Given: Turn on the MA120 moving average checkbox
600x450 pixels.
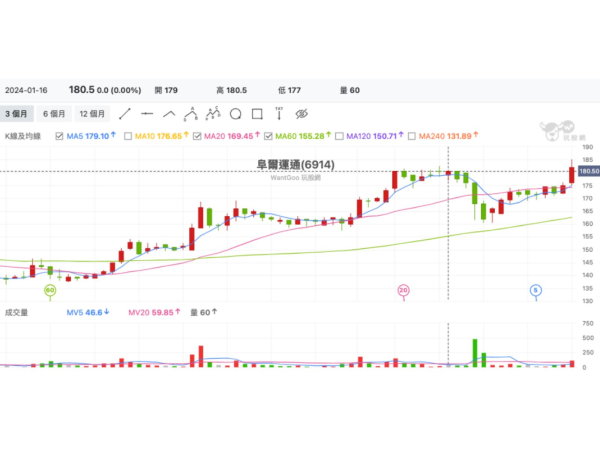Looking at the screenshot, I should point(339,135).
